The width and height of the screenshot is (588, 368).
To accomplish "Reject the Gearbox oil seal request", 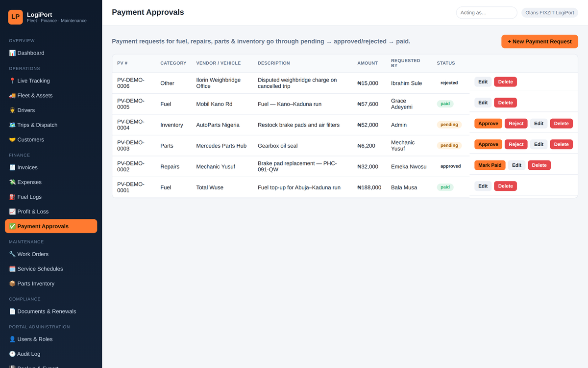I will pos(516,144).
